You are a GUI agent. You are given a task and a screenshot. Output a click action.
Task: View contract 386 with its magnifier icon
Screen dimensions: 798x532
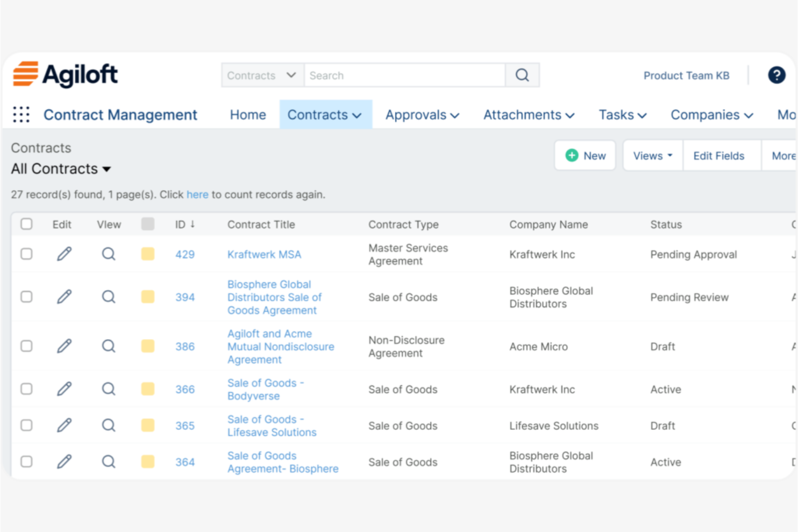(108, 346)
